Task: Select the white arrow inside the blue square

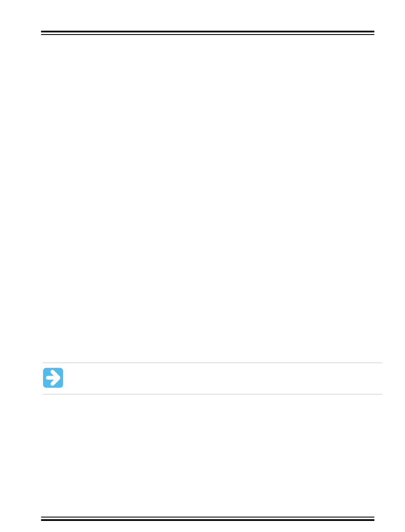Action: coord(53,378)
